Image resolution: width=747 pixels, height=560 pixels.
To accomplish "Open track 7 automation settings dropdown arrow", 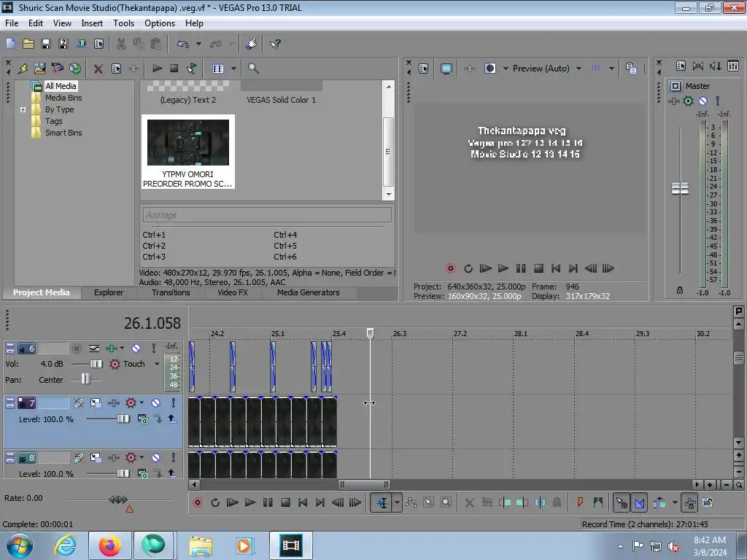I will (142, 403).
